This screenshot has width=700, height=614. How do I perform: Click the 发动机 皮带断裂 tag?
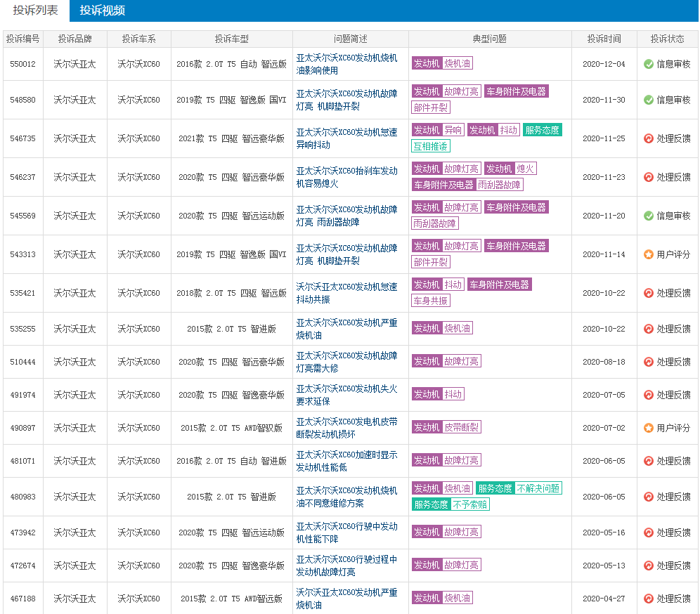(x=446, y=427)
